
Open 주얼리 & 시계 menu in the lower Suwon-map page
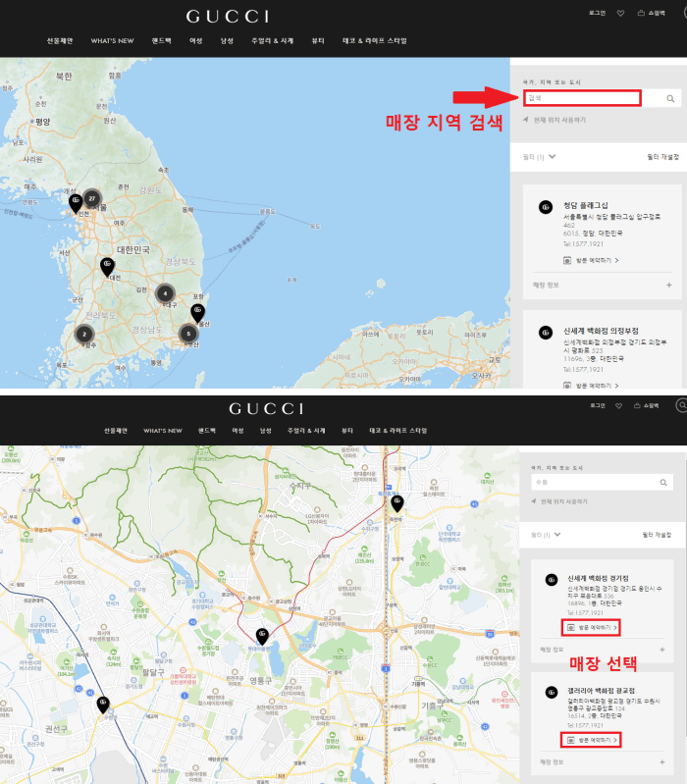(306, 431)
